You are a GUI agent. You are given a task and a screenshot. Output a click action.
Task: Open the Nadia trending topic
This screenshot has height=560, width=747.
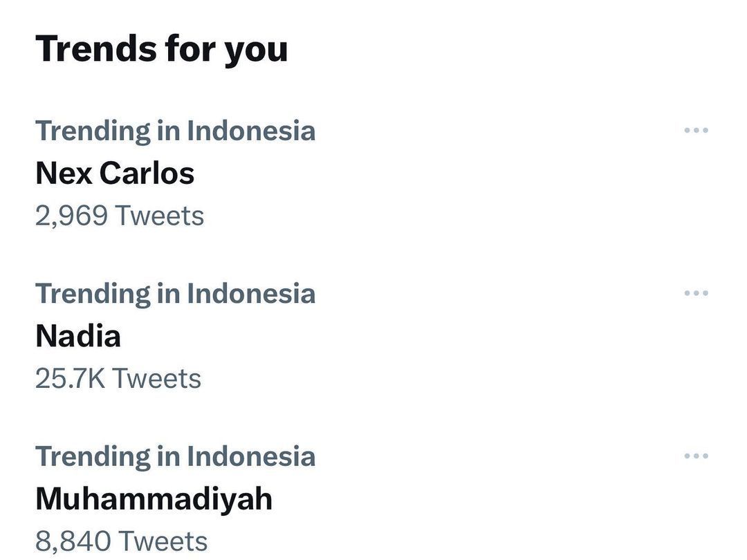point(78,336)
